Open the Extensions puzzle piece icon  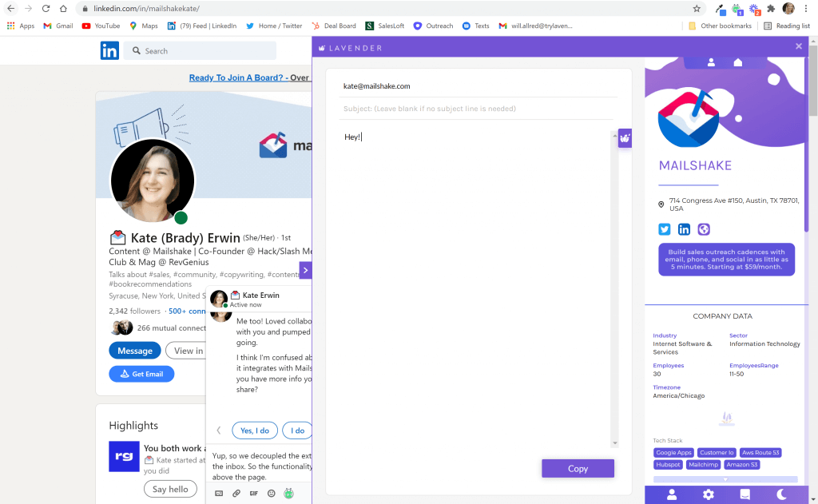pos(771,8)
